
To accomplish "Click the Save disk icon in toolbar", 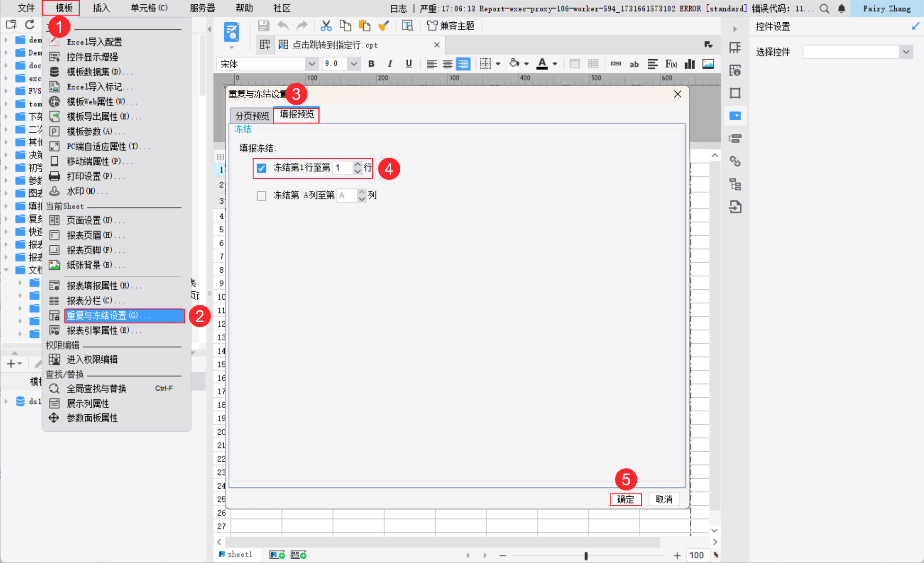I will (x=264, y=26).
